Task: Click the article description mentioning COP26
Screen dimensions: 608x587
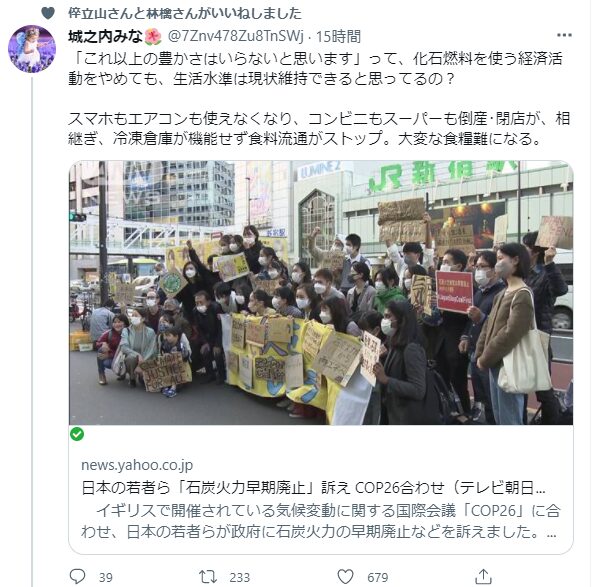Action: 320,521
